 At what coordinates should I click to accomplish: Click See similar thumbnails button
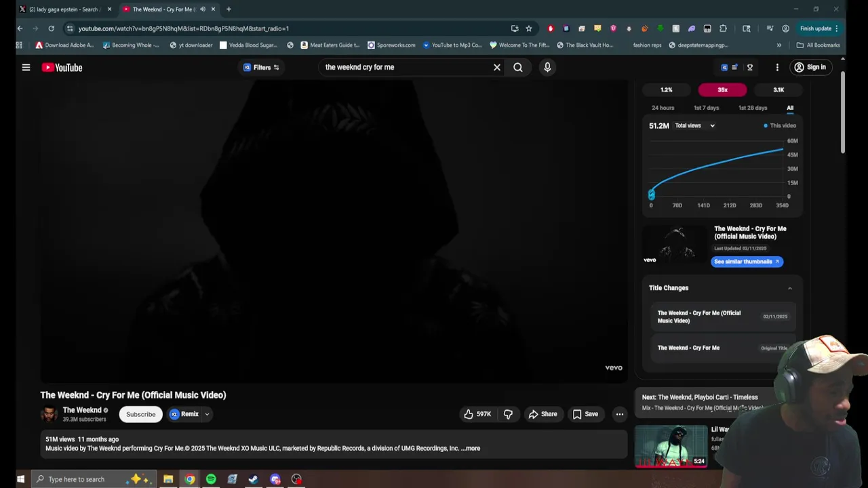coord(747,262)
